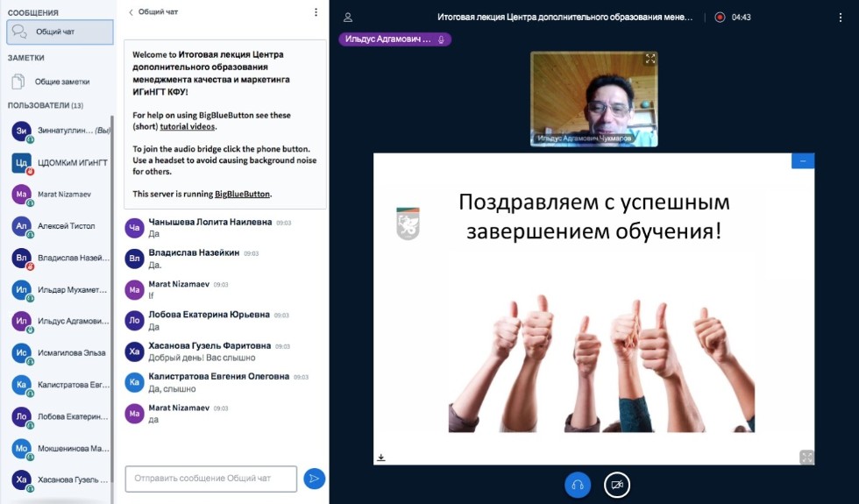Click the ЦДОМКиМ ИГиНГТ user avatar

tap(22, 162)
